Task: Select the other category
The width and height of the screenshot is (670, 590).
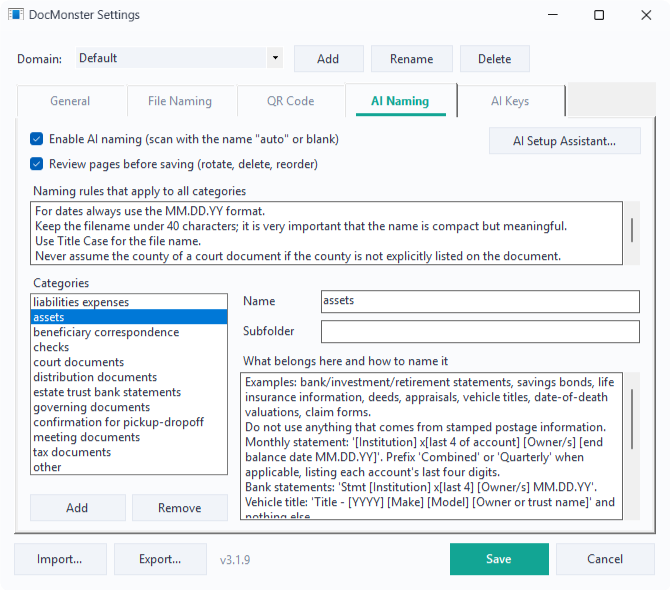Action: 129,467
